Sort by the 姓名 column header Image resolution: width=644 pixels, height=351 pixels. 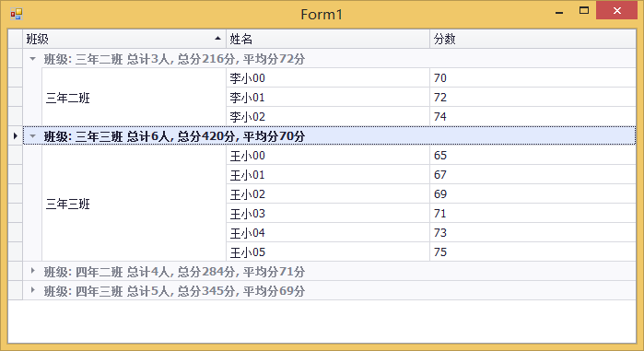[328, 39]
